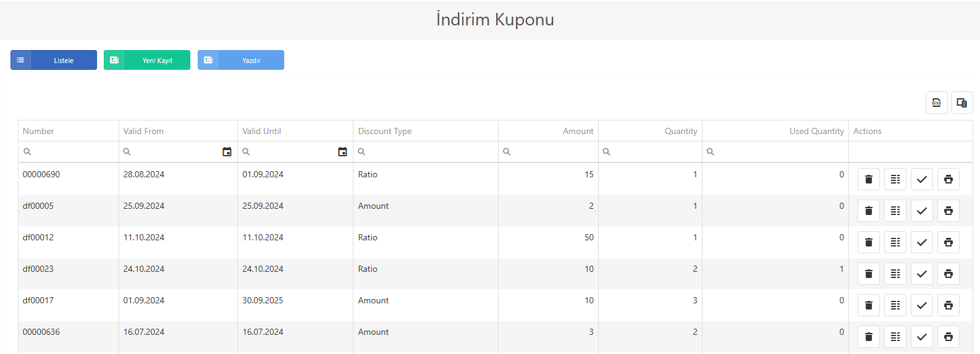This screenshot has height=354, width=980.
Task: Open Number filter search options
Action: pyautogui.click(x=27, y=152)
